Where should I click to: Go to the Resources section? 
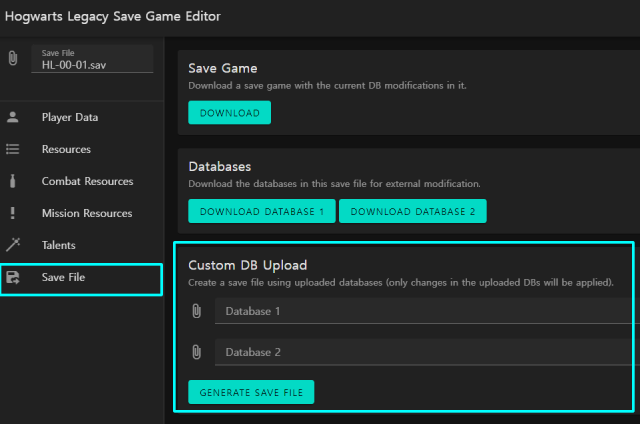tap(82, 149)
